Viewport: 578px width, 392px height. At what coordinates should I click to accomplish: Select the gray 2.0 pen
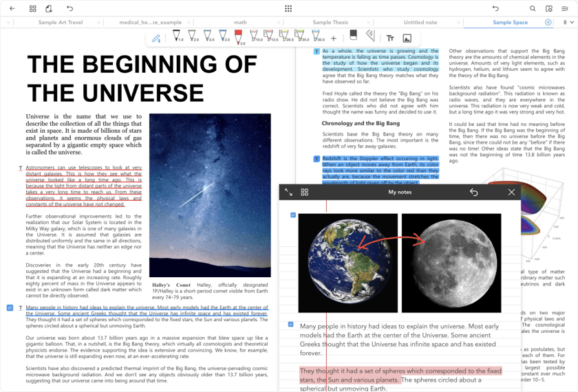tap(193, 36)
